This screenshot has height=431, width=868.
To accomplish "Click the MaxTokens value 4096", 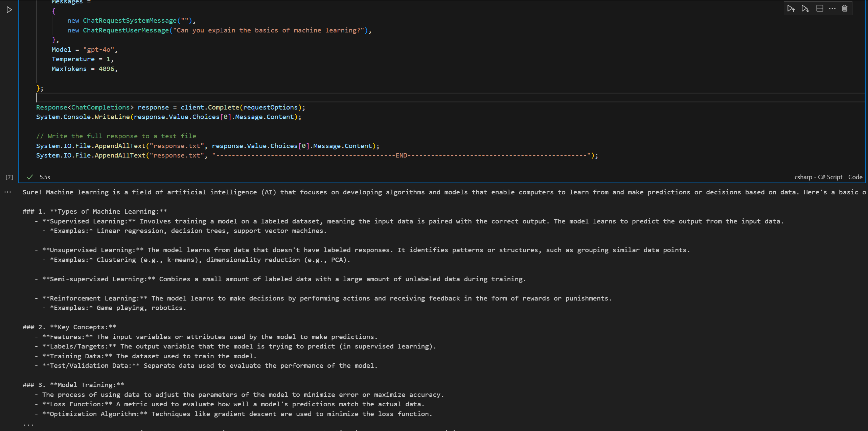I will [106, 69].
